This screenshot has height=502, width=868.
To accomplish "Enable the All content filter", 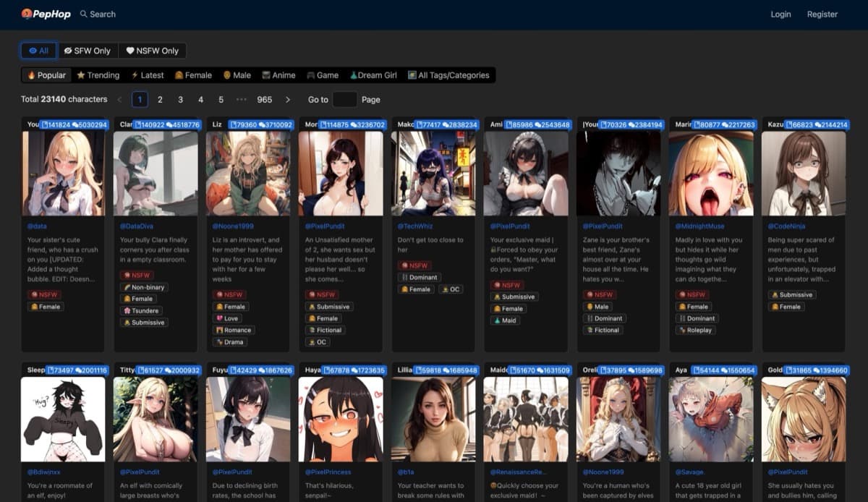I will coord(39,51).
